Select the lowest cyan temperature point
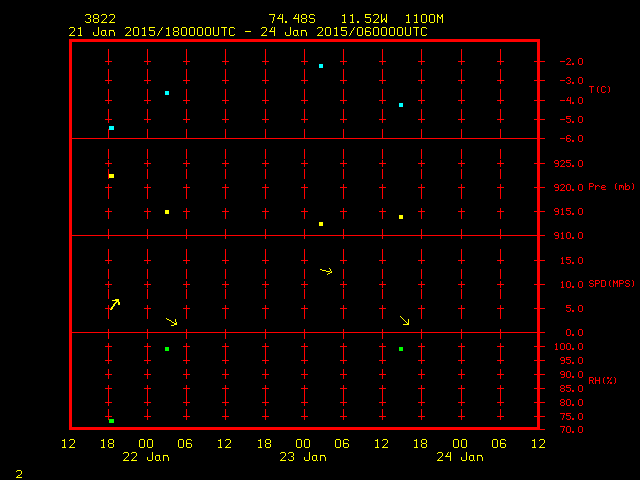640x480 pixels. tap(111, 128)
